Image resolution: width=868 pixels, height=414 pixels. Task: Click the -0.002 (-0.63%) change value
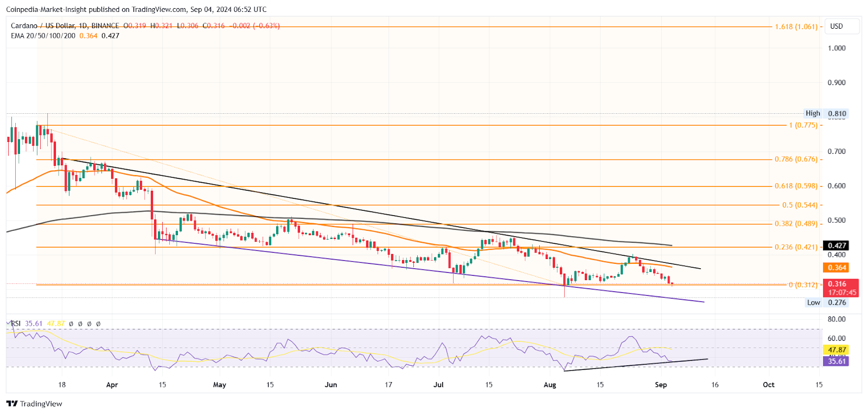[x=254, y=26]
